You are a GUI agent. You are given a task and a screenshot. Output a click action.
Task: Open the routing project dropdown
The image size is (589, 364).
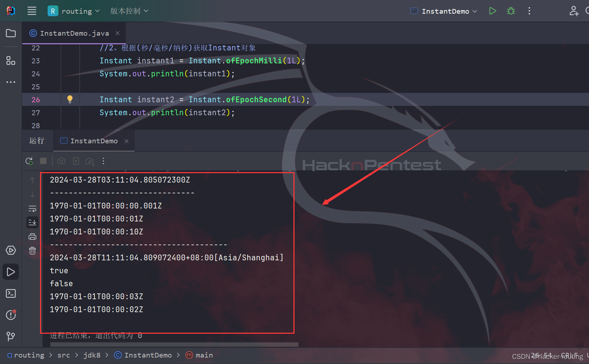(x=74, y=11)
